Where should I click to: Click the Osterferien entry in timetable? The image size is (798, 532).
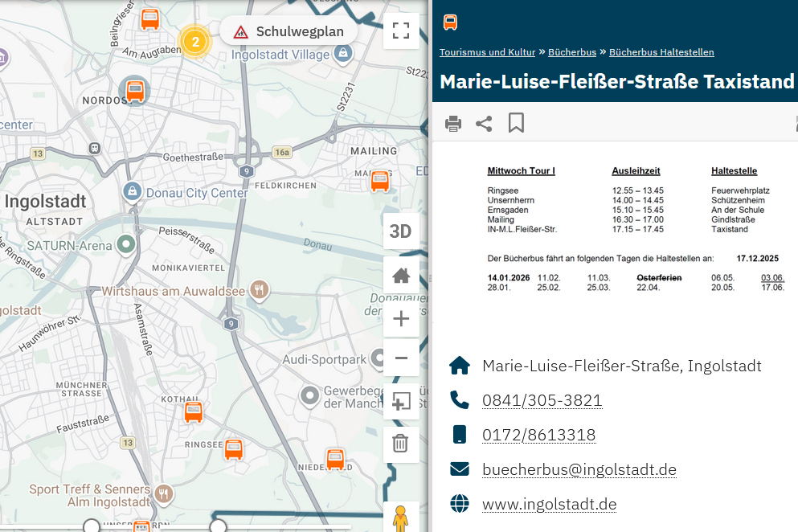659,278
